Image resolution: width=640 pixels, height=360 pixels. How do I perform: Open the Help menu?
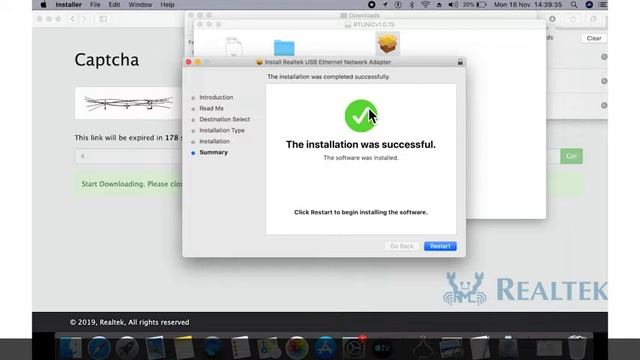(167, 5)
